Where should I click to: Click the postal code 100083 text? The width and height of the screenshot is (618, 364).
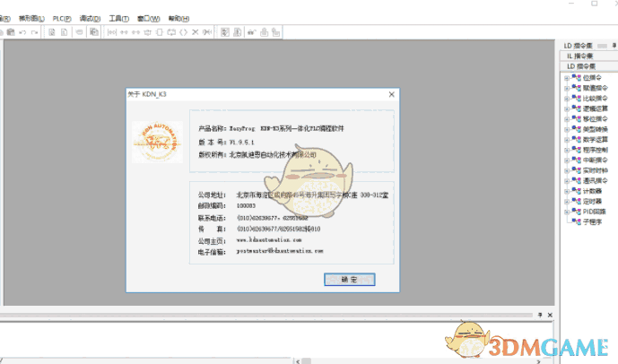246,205
